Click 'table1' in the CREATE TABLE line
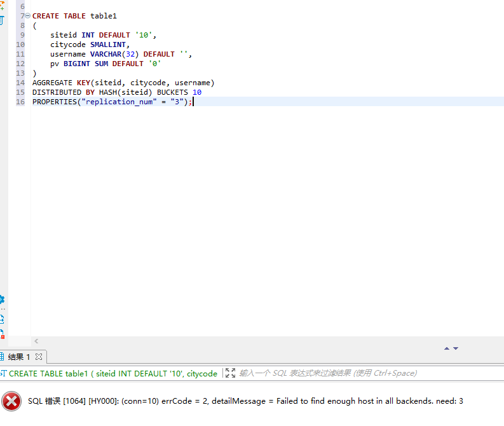This screenshot has width=504, height=426. tap(104, 16)
